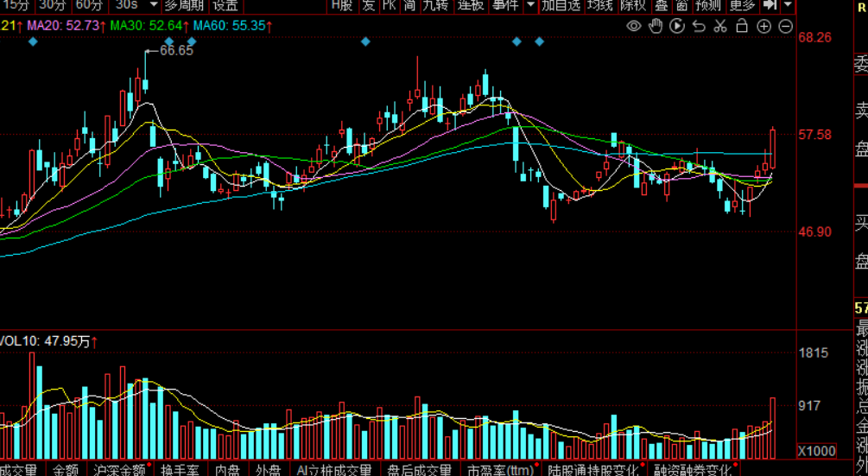Select the 沪深金额 indicator tab
Viewport: 868px width, 476px height.
pos(119,470)
